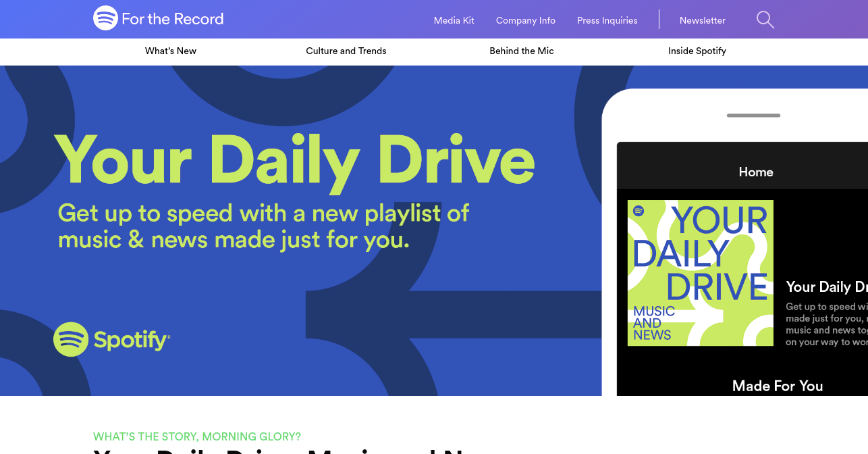Click the playlist title beside cover art

[x=827, y=286]
